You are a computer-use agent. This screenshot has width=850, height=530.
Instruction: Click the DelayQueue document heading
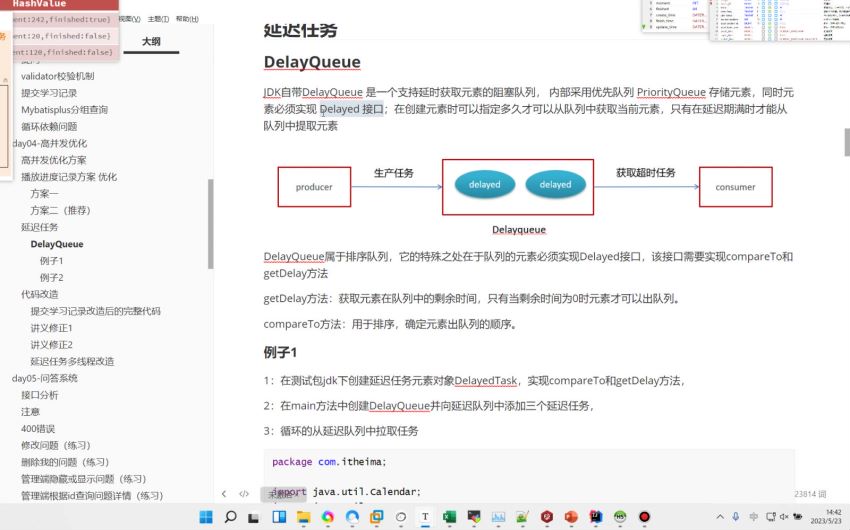coord(312,62)
